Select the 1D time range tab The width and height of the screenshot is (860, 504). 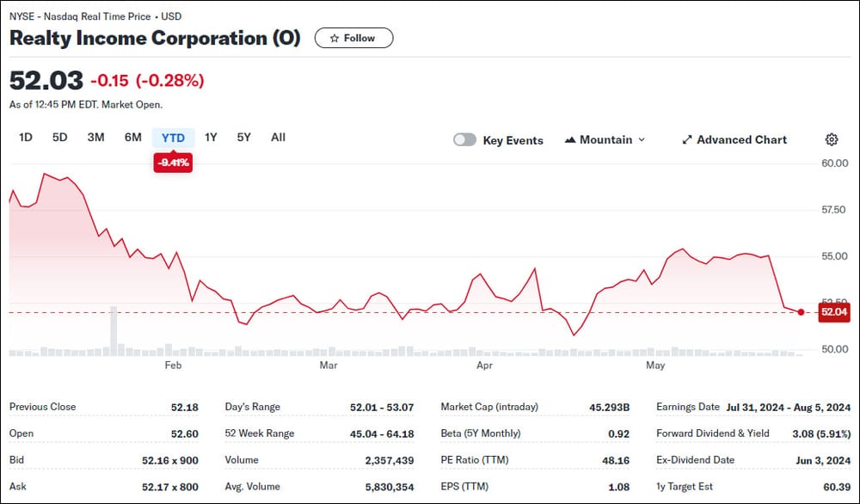click(x=26, y=138)
